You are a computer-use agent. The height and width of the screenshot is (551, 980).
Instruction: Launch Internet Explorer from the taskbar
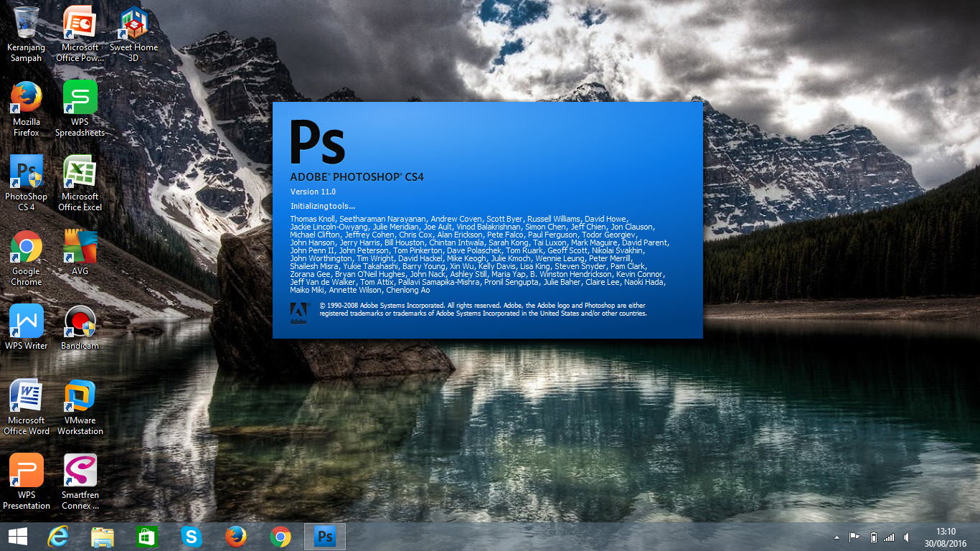(57, 537)
